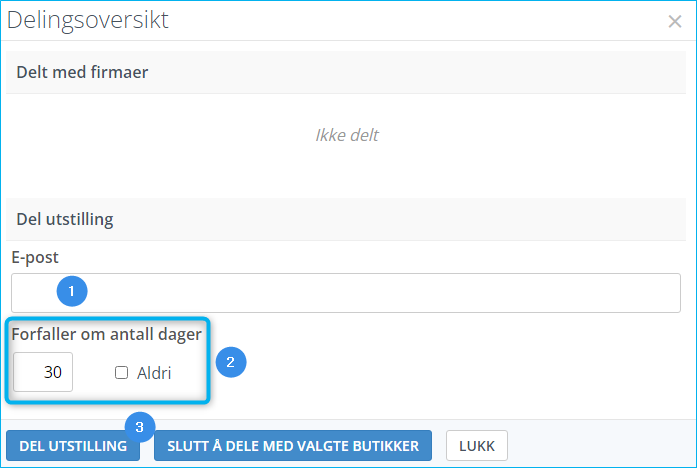Click inside the blue highlighted expiry frame
The image size is (697, 468).
pos(107,360)
